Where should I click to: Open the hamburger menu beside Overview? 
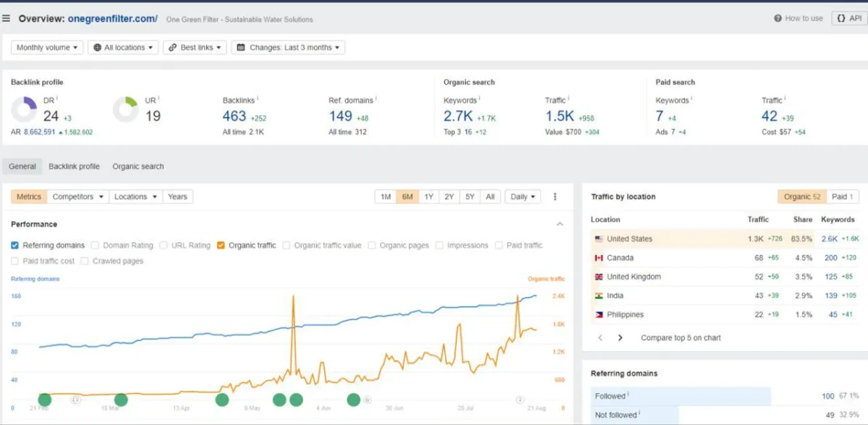point(7,19)
